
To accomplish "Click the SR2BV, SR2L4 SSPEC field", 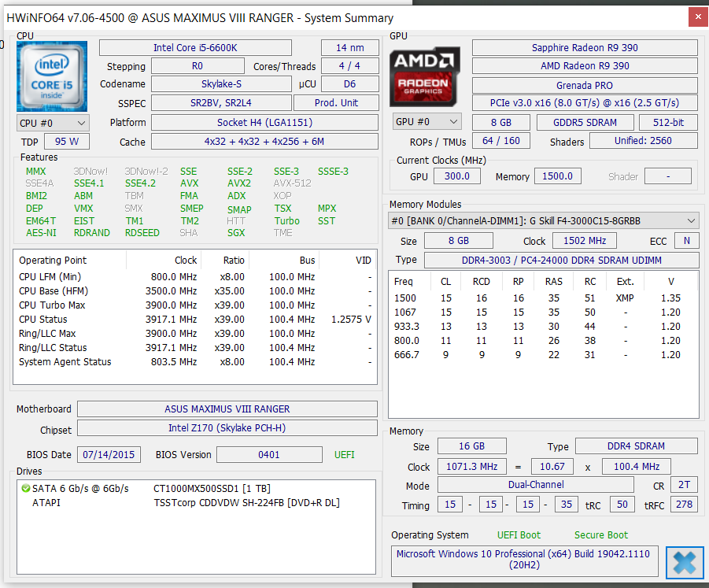I will coord(221,102).
